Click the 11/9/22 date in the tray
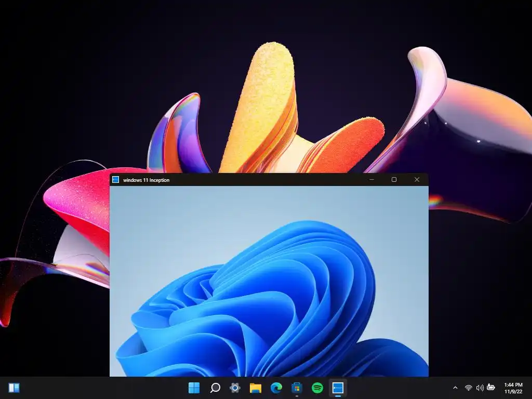The width and height of the screenshot is (532, 399). pos(513,392)
